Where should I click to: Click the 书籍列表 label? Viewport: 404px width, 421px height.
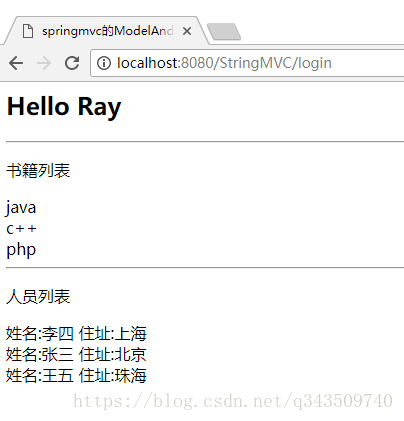pyautogui.click(x=38, y=171)
